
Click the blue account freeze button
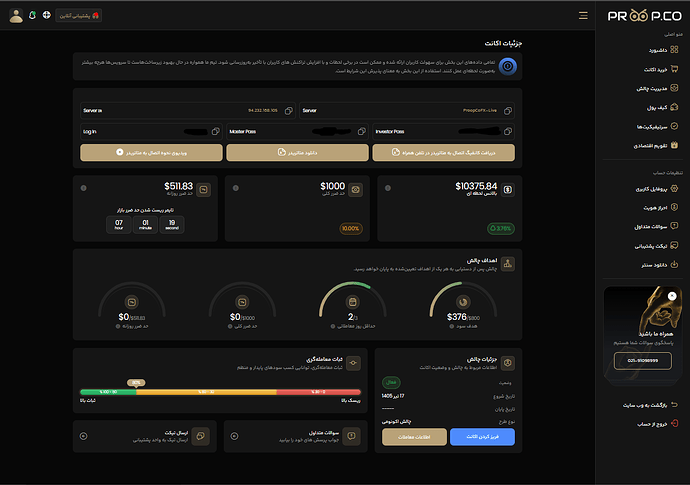point(482,437)
